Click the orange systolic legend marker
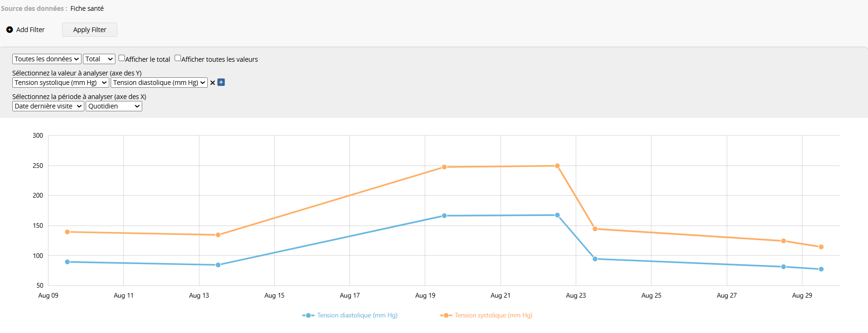The width and height of the screenshot is (868, 333). tap(446, 316)
